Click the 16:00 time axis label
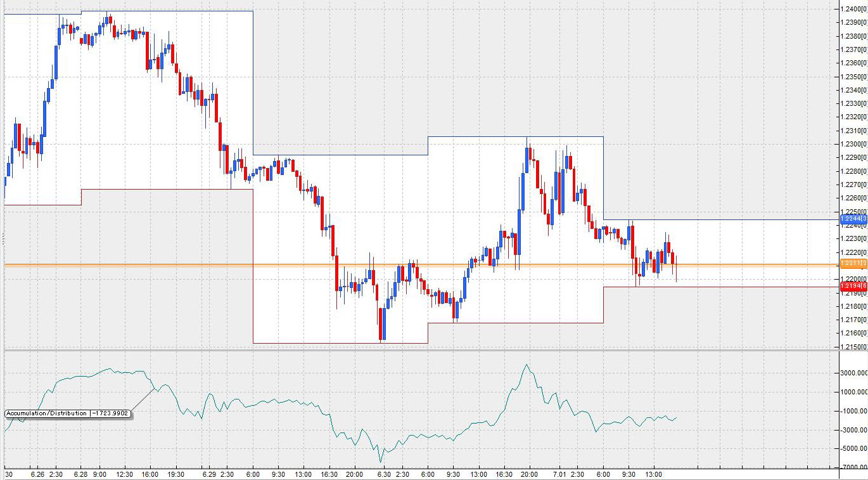This screenshot has width=868, height=480. (150, 474)
